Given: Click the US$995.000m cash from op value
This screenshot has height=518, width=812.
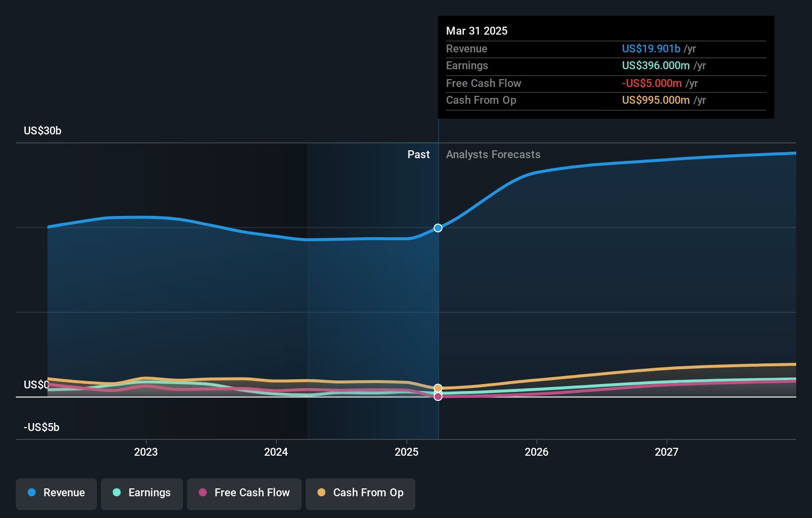Looking at the screenshot, I should 656,100.
